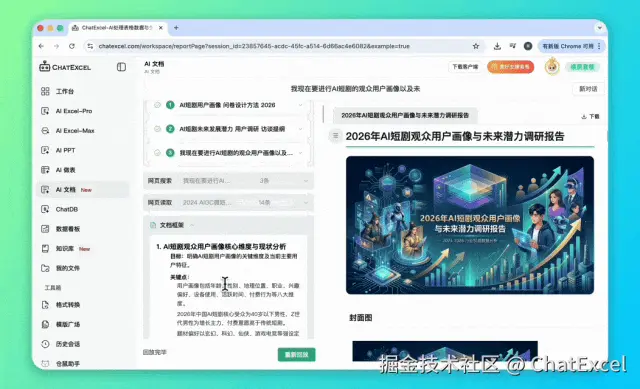Toggle check circle of step 1
The image size is (640, 389).
coord(157,105)
